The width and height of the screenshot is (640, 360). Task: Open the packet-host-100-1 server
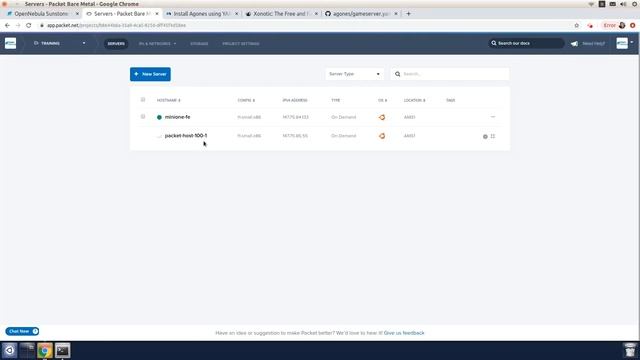tap(186, 136)
